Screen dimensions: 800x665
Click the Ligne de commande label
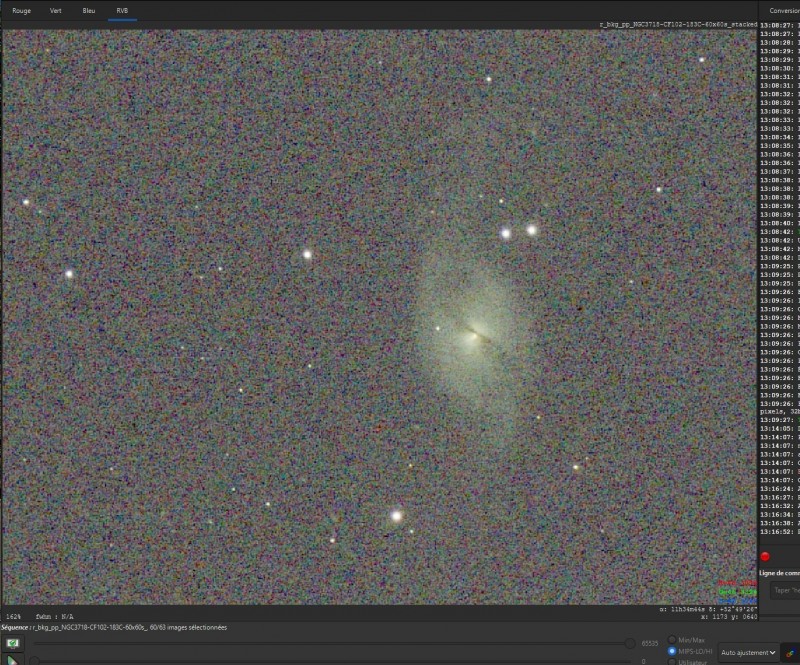779,573
